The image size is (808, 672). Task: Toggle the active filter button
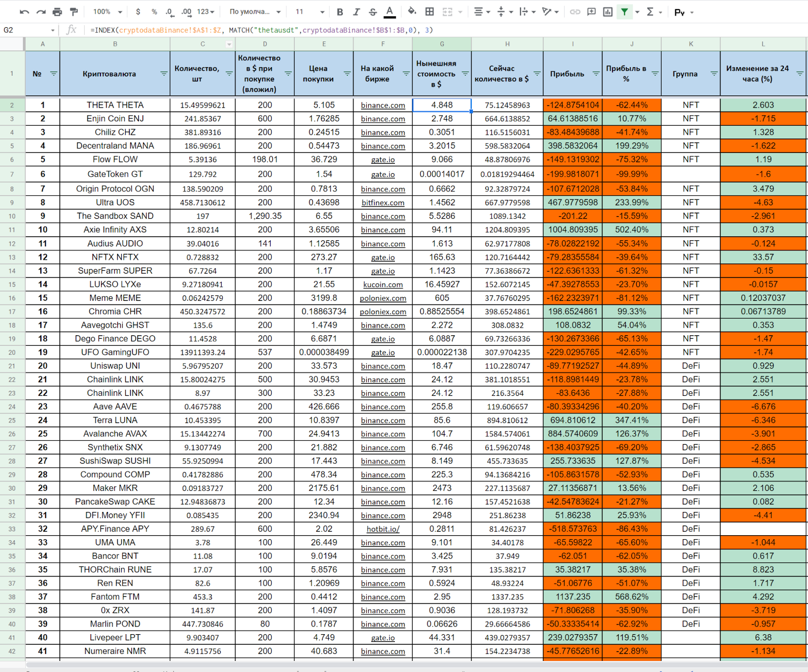pyautogui.click(x=625, y=12)
